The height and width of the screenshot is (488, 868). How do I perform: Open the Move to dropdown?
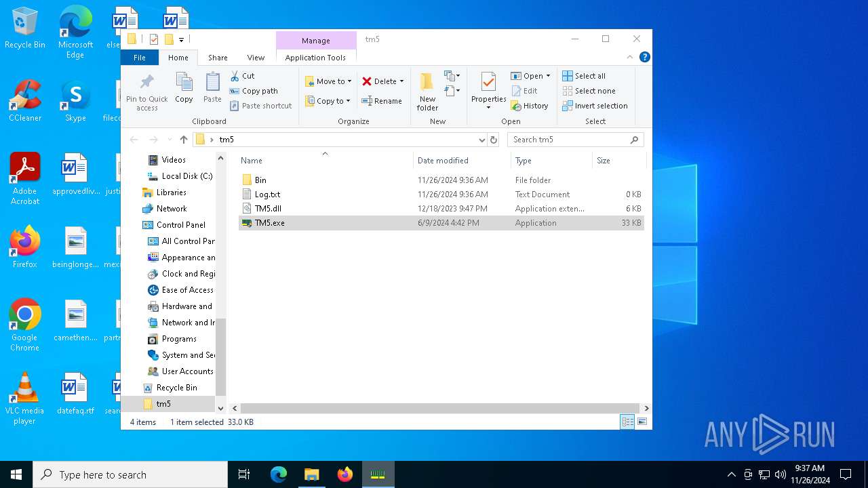(328, 81)
